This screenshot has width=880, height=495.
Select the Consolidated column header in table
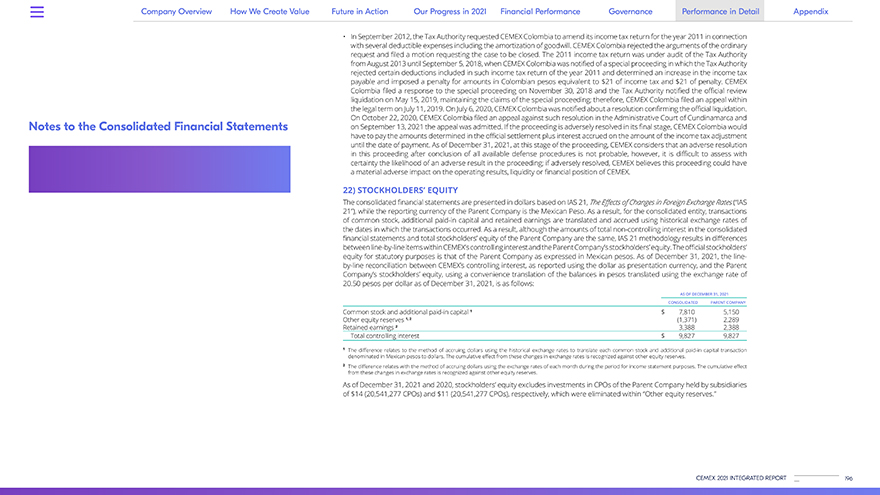683,302
